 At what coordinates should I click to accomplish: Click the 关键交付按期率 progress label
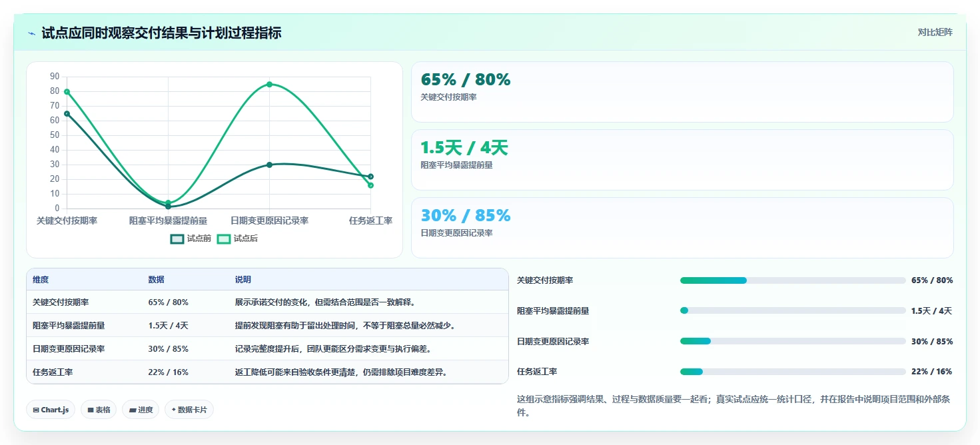pos(545,280)
